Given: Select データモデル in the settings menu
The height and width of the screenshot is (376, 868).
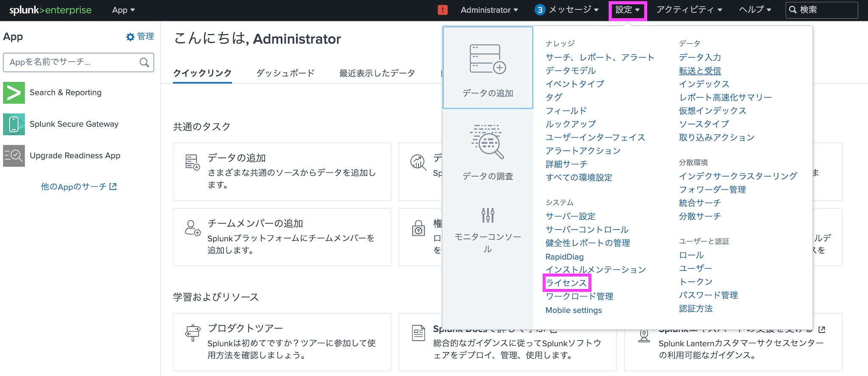Looking at the screenshot, I should (x=570, y=70).
